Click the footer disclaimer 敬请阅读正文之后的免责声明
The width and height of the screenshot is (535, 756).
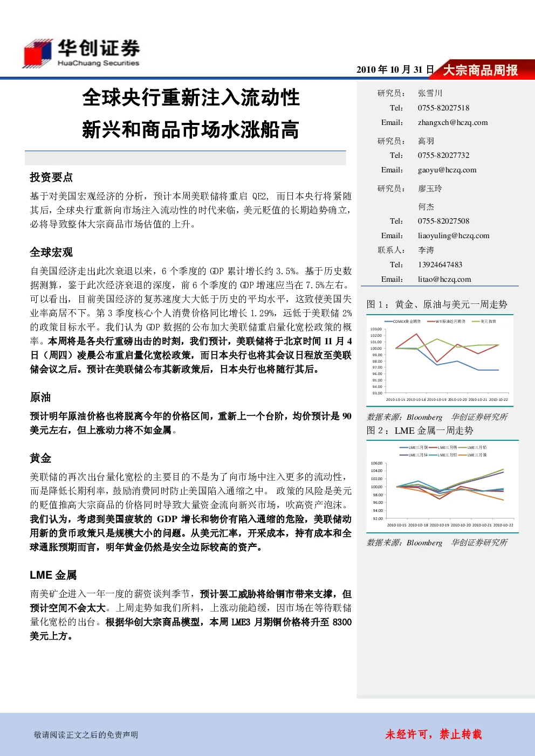tap(86, 734)
